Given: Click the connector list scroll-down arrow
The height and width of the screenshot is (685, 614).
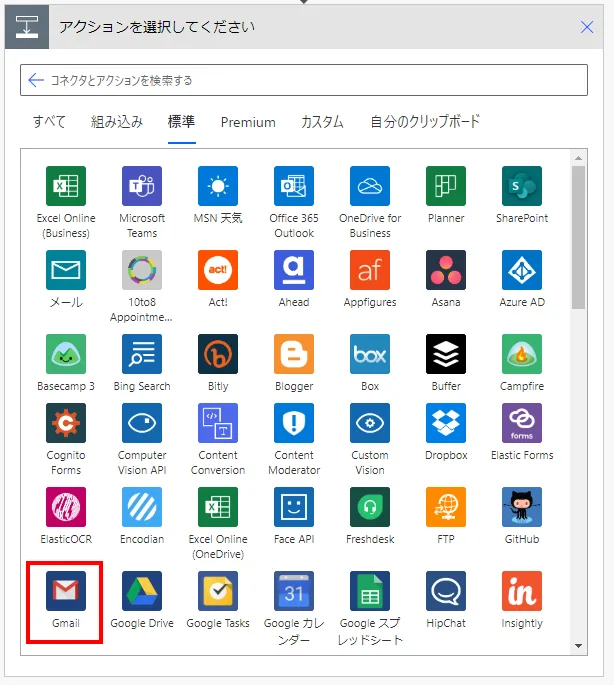Looking at the screenshot, I should coord(579,646).
